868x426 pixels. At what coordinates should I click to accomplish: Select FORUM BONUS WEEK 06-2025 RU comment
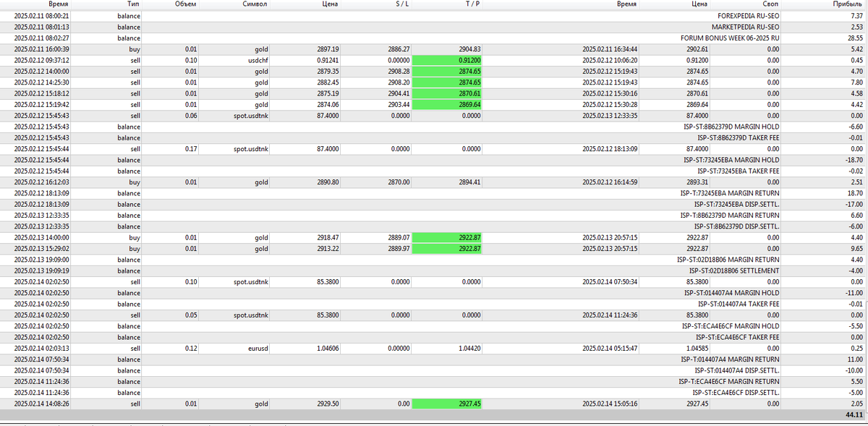pos(730,38)
